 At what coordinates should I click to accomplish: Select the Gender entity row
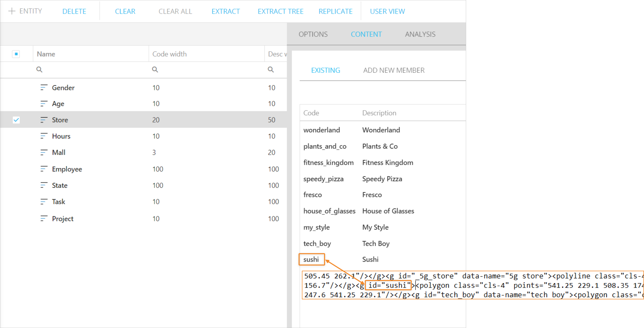143,87
